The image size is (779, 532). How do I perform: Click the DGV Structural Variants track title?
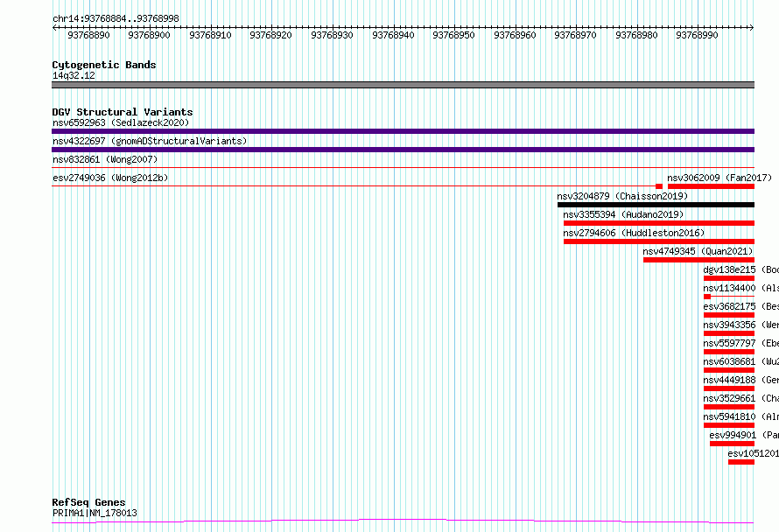tap(123, 112)
